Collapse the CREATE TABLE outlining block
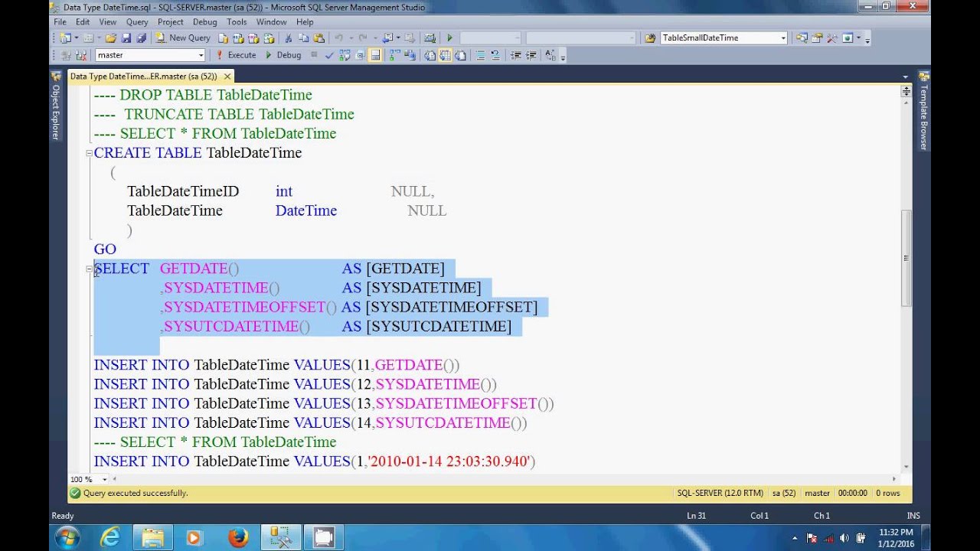This screenshot has height=551, width=980. 89,153
